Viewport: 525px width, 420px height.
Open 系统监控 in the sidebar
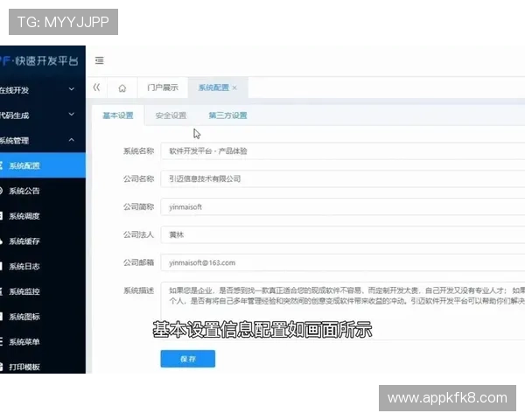tap(43, 291)
